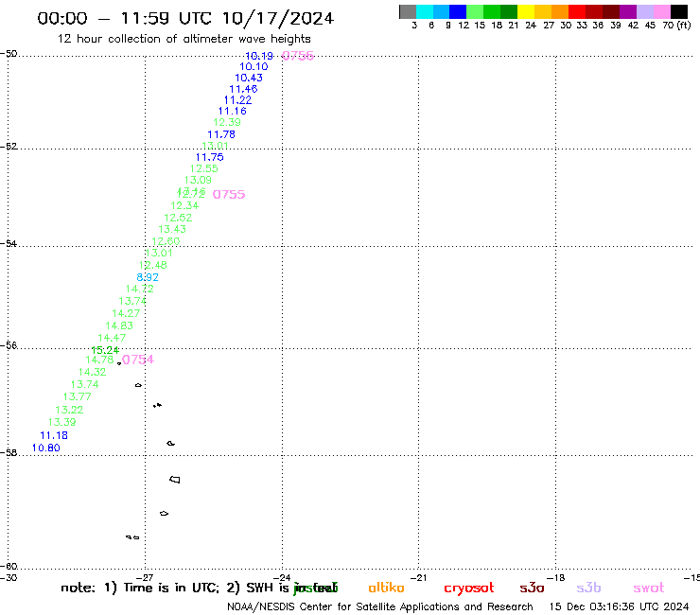
Task: Click the wave height value '14.72'
Action: point(139,289)
